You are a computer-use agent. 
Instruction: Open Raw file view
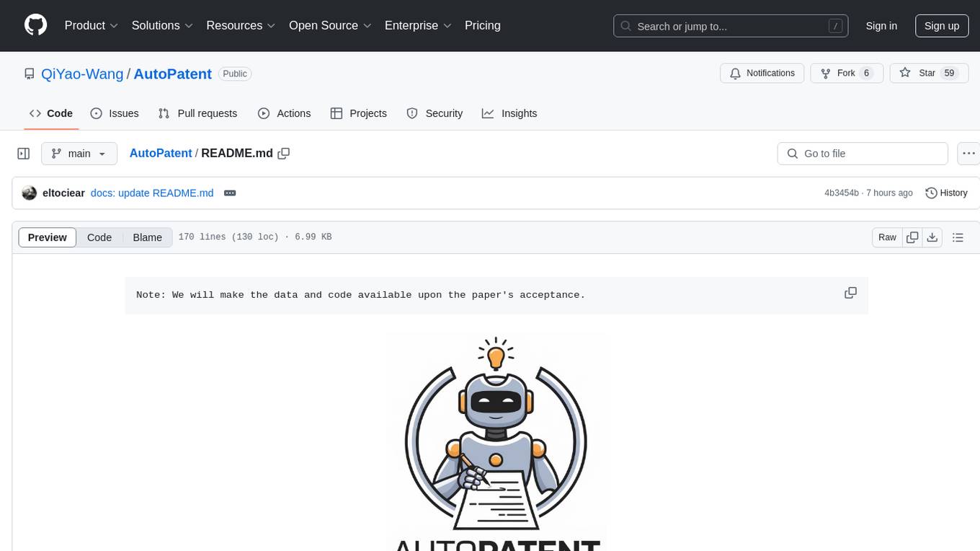887,237
